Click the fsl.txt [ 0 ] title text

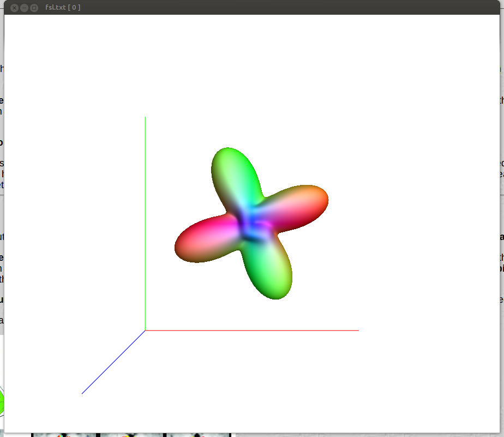pyautogui.click(x=63, y=8)
